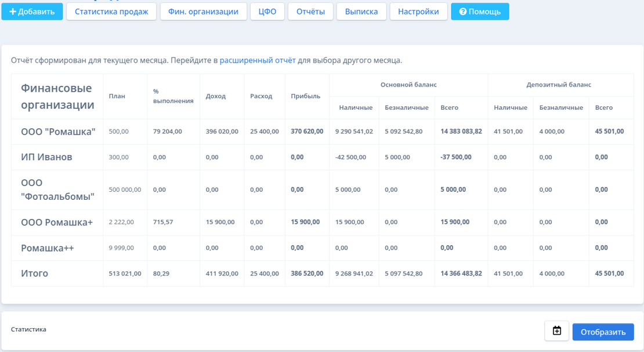Open the Статистика продаж section
Image resolution: width=644 pixels, height=352 pixels.
coord(111,12)
